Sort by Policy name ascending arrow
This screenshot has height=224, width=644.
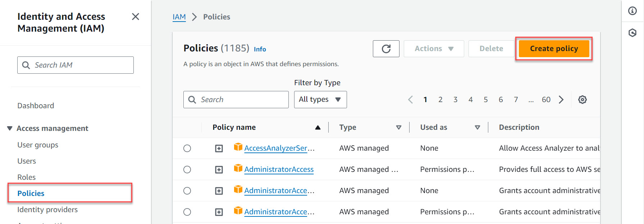tap(318, 128)
